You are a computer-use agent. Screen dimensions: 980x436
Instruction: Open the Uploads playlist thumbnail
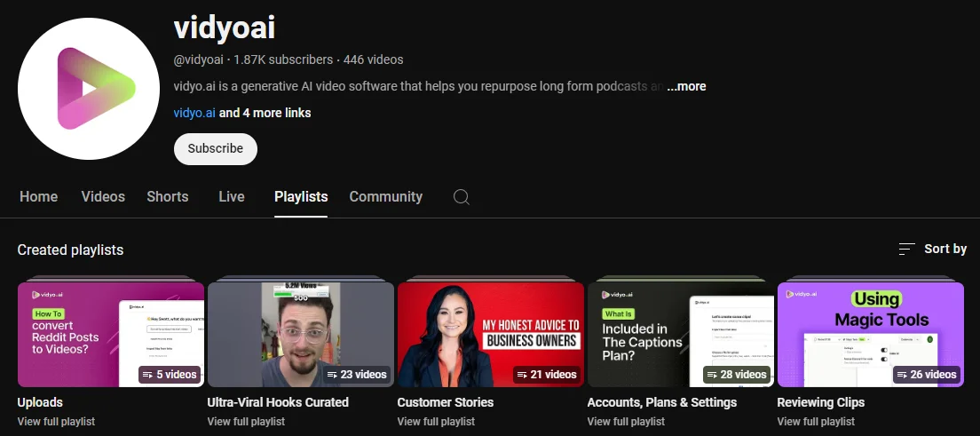pyautogui.click(x=111, y=335)
